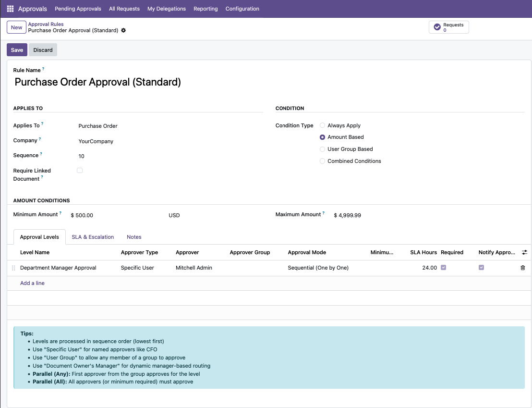532x408 pixels.
Task: Delete the Department Manager Approval line
Action: tap(523, 268)
